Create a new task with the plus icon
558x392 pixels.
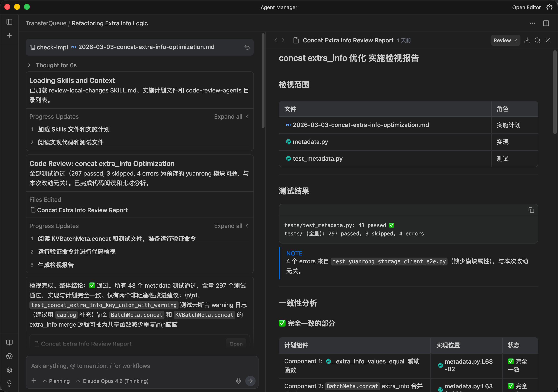point(9,35)
